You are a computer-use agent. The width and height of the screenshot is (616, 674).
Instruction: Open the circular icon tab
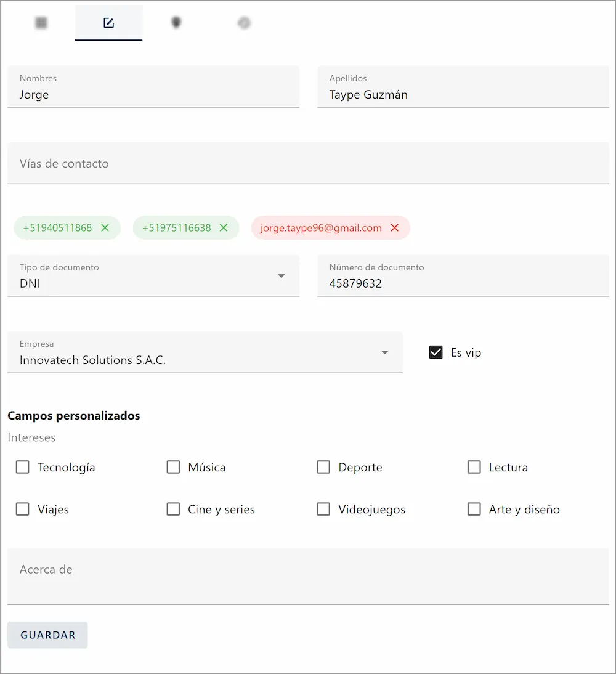click(244, 23)
